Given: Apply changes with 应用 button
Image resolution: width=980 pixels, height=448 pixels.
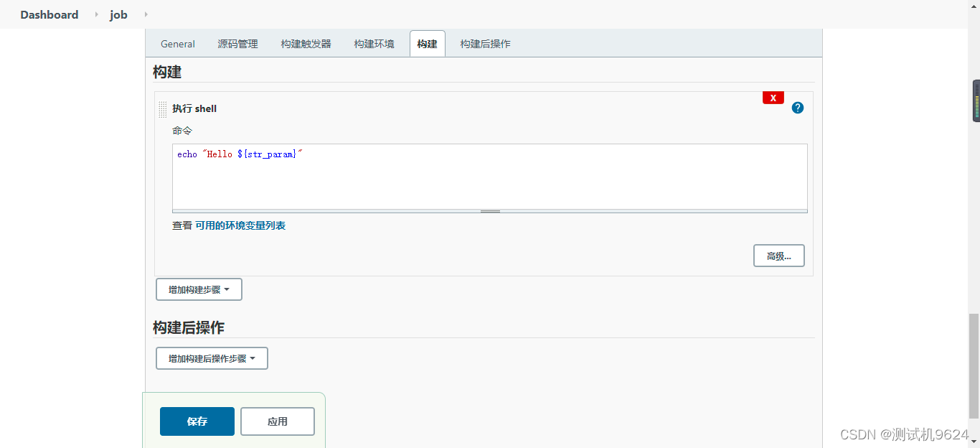Looking at the screenshot, I should point(278,421).
